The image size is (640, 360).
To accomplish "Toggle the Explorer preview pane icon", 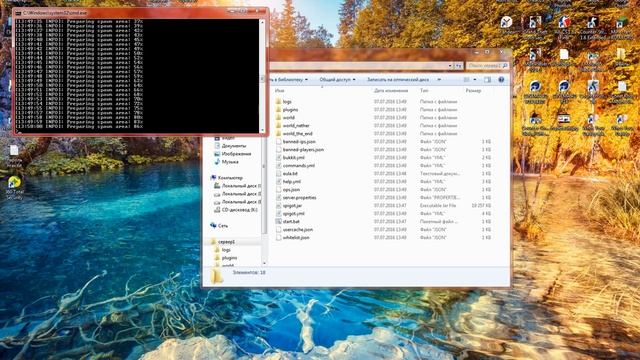I will point(487,80).
